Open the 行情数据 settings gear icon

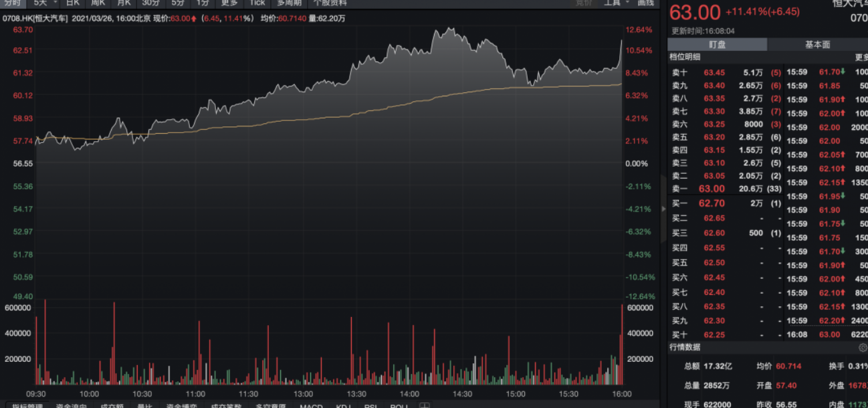[863, 348]
